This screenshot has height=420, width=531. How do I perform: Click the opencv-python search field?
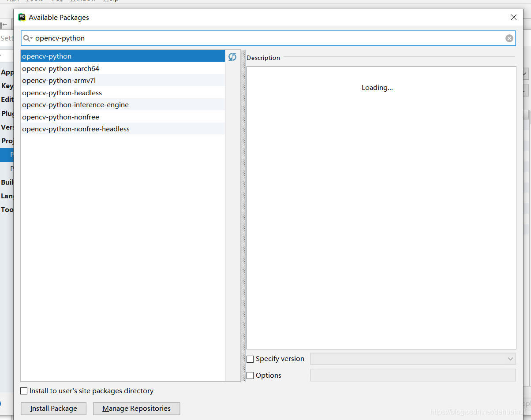268,38
